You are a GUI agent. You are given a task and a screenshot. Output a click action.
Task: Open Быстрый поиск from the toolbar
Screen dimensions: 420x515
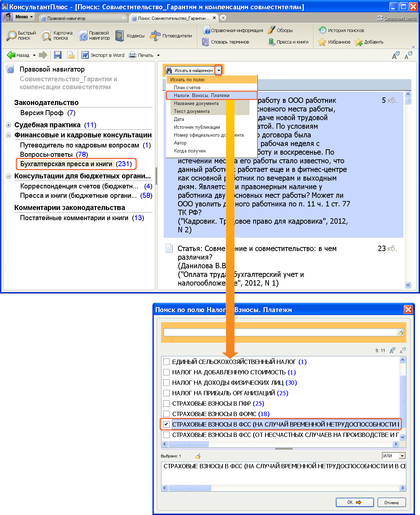pos(22,36)
